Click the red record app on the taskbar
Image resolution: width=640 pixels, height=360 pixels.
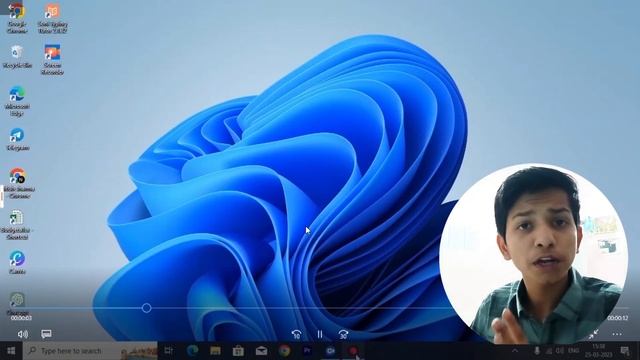(353, 351)
